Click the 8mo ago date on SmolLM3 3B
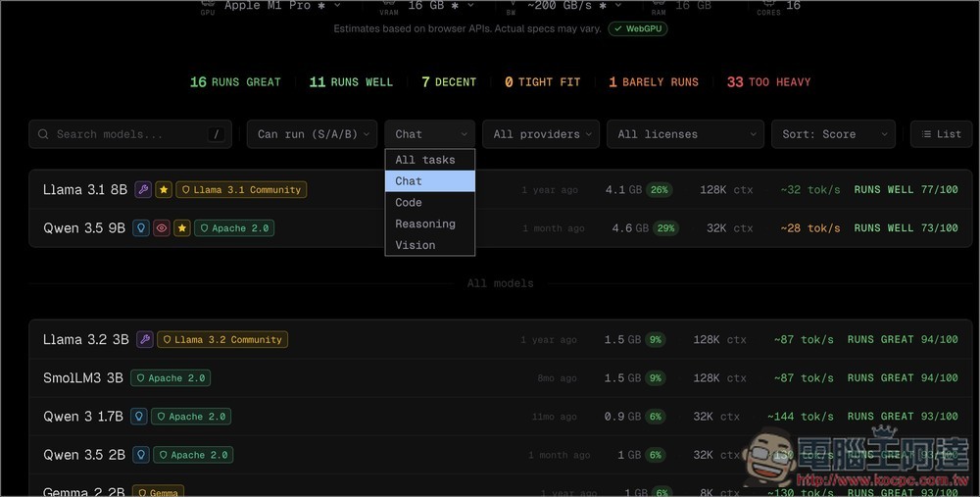The height and width of the screenshot is (497, 980). coord(557,378)
